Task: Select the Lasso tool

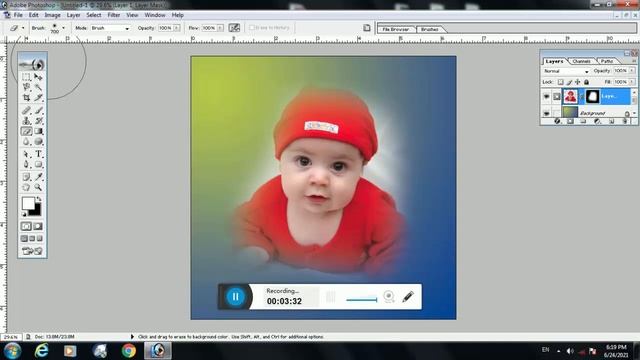Action: pos(27,87)
